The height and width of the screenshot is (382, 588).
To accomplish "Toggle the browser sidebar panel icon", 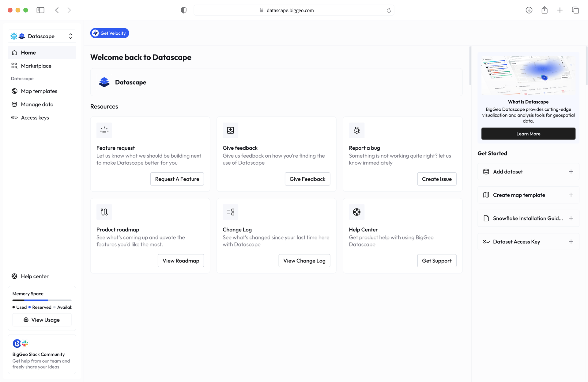I will tap(40, 10).
